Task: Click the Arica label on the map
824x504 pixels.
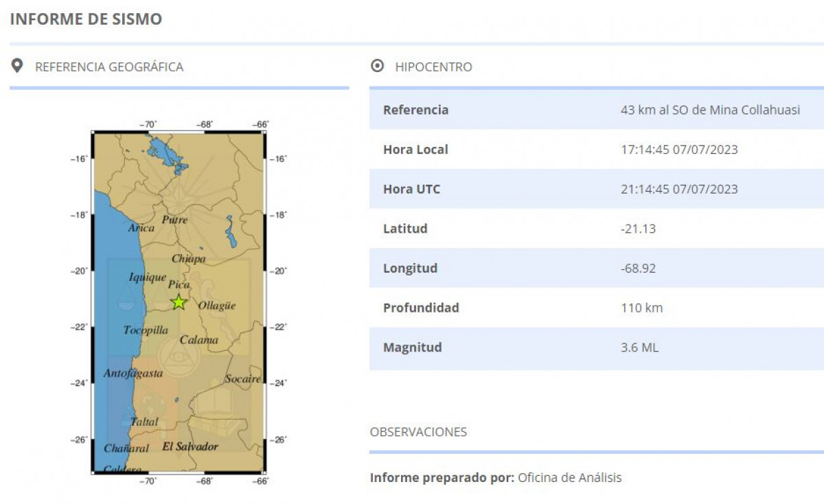Action: [x=141, y=228]
